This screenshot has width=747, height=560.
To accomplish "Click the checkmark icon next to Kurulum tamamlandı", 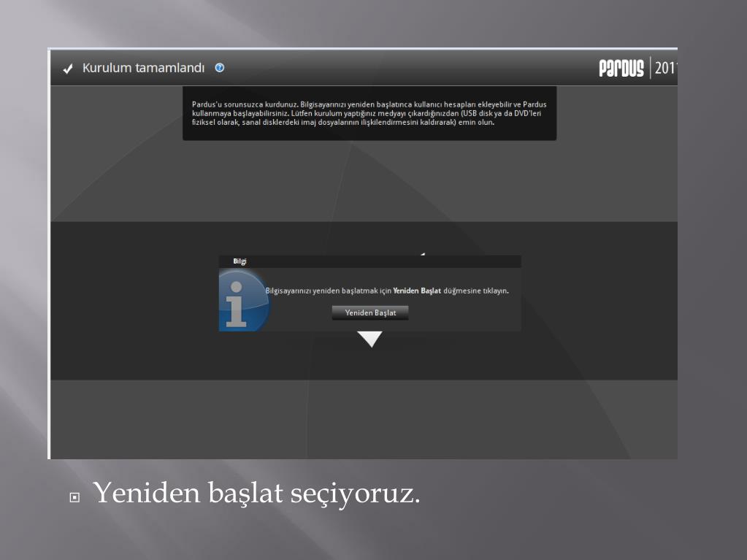I will (68, 69).
